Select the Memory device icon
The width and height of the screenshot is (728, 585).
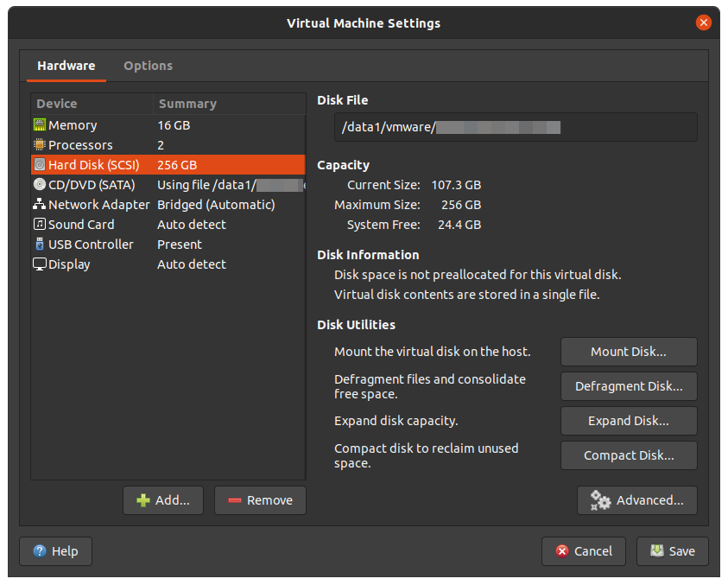pos(40,124)
